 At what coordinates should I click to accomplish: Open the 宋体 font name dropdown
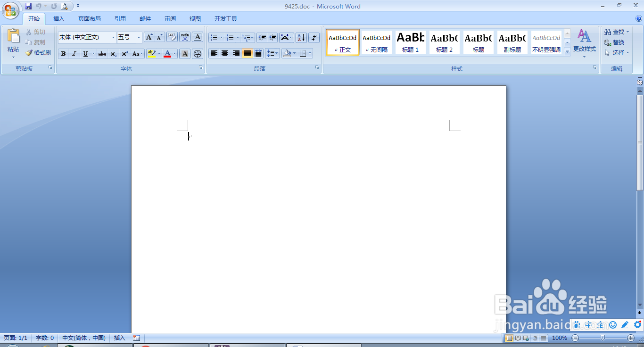(x=113, y=37)
